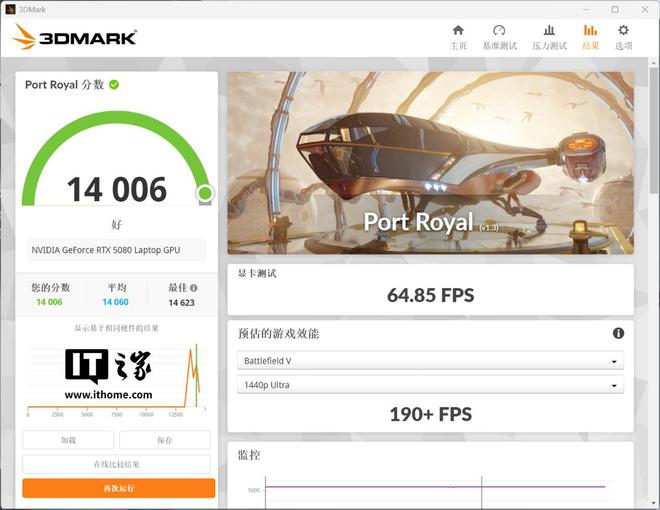Switch to Benchmarks tab (基准测试)

499,37
